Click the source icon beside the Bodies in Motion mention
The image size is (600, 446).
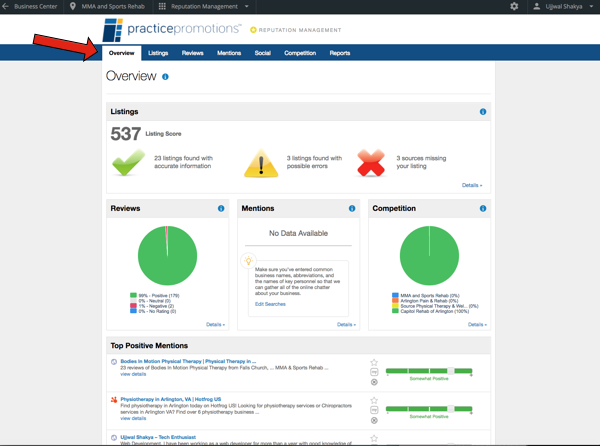point(114,362)
